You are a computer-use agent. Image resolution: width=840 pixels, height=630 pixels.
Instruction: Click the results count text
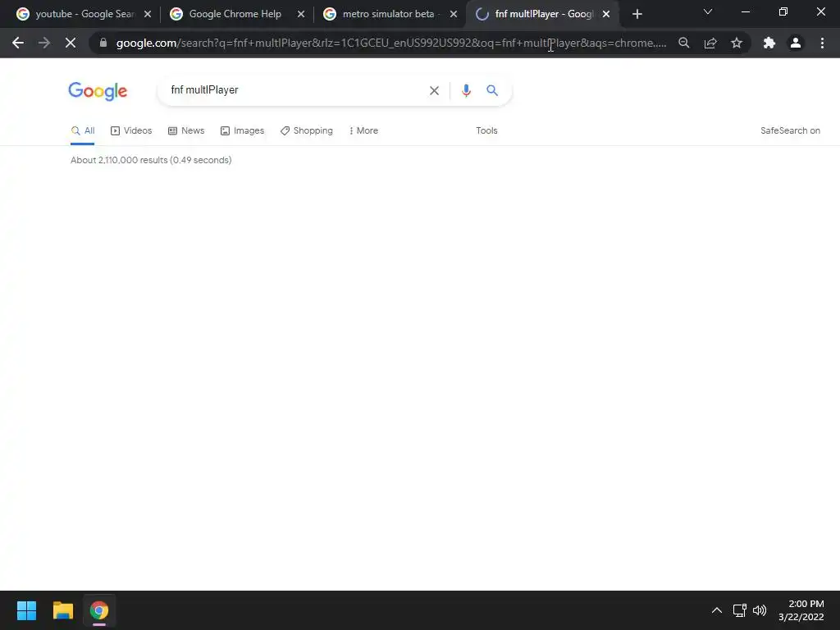point(151,160)
